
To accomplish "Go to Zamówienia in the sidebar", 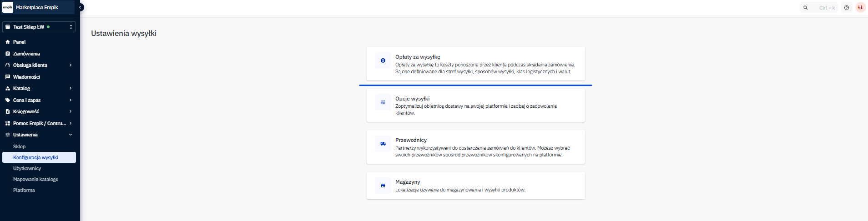I will [26, 54].
